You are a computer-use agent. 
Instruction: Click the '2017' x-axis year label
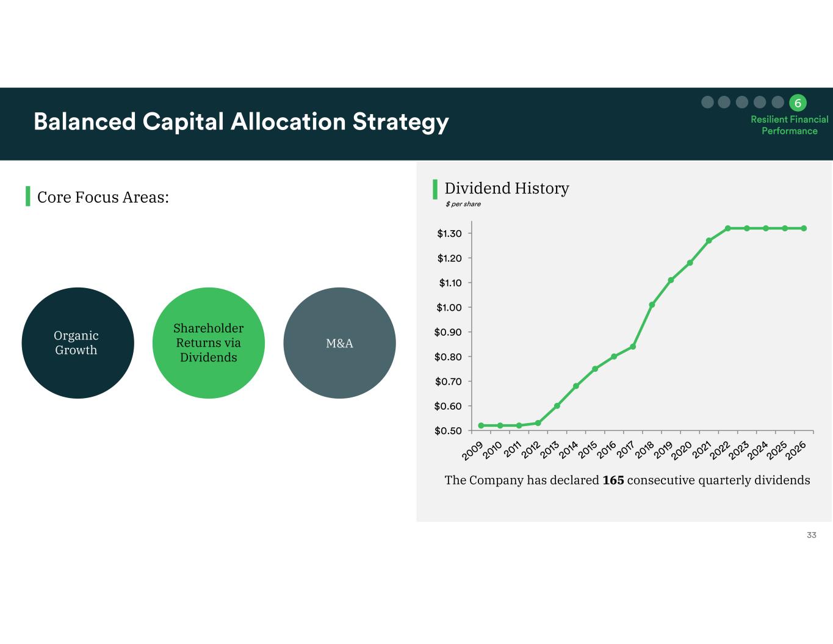point(625,450)
